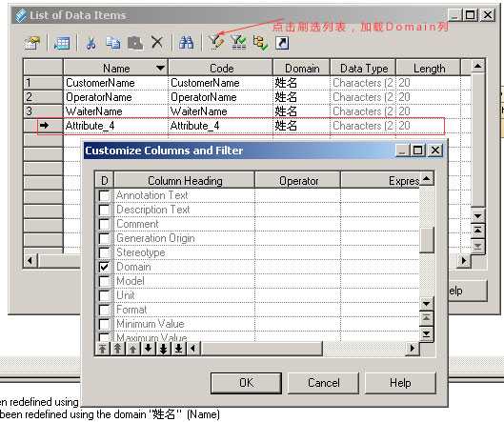The image size is (504, 422).
Task: Open Name column sort dropdown arrow
Action: [160, 69]
